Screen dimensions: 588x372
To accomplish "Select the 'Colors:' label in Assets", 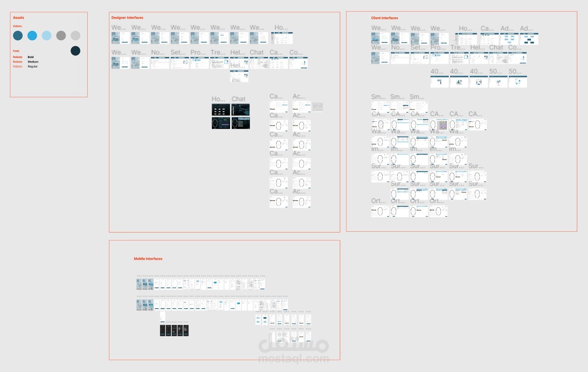I will point(18,26).
